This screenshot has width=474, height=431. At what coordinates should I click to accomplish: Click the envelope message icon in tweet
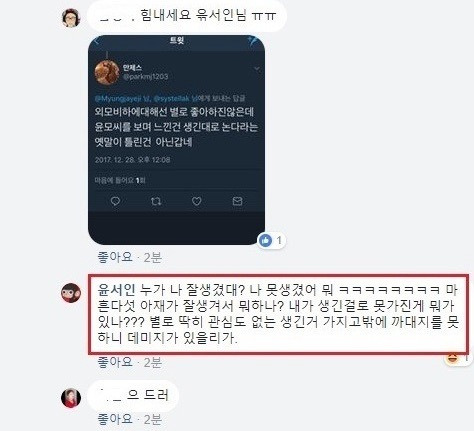click(237, 201)
